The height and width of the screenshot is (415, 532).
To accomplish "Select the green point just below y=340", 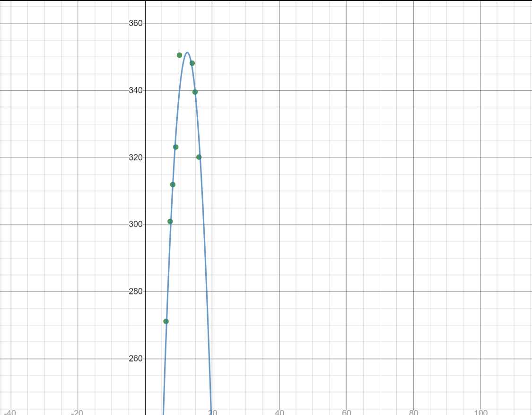I will (x=195, y=92).
